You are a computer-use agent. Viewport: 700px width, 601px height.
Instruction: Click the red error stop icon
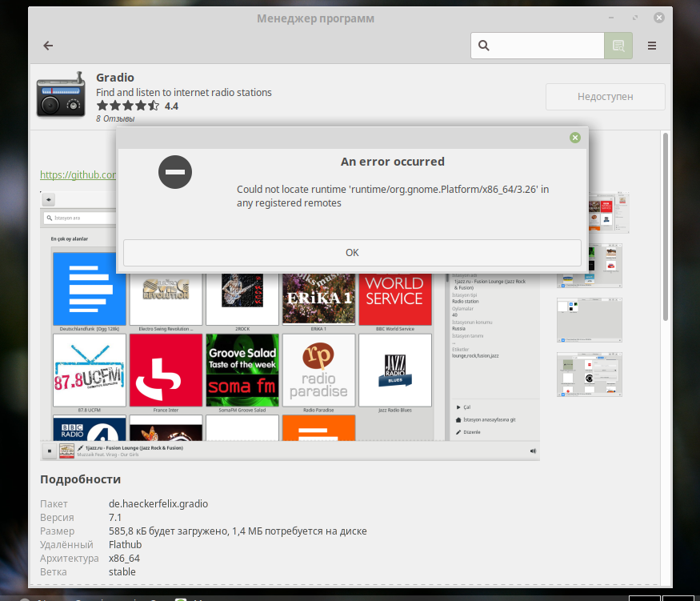pos(174,172)
